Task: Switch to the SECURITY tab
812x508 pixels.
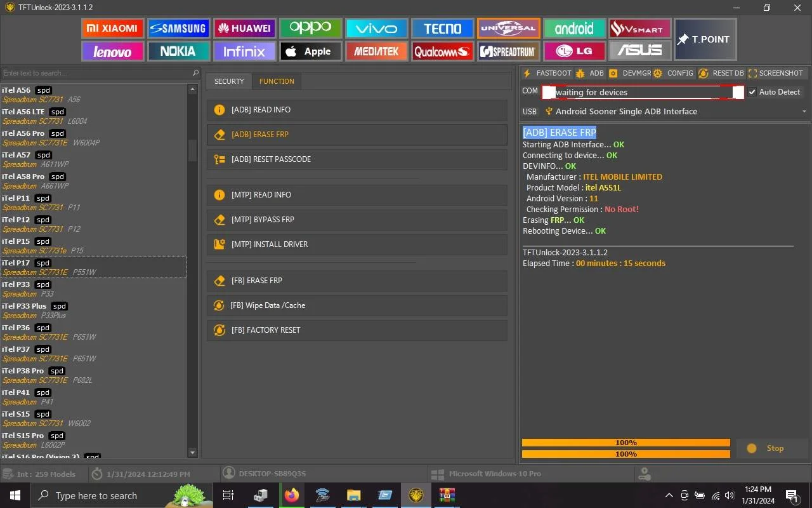Action: [x=229, y=81]
